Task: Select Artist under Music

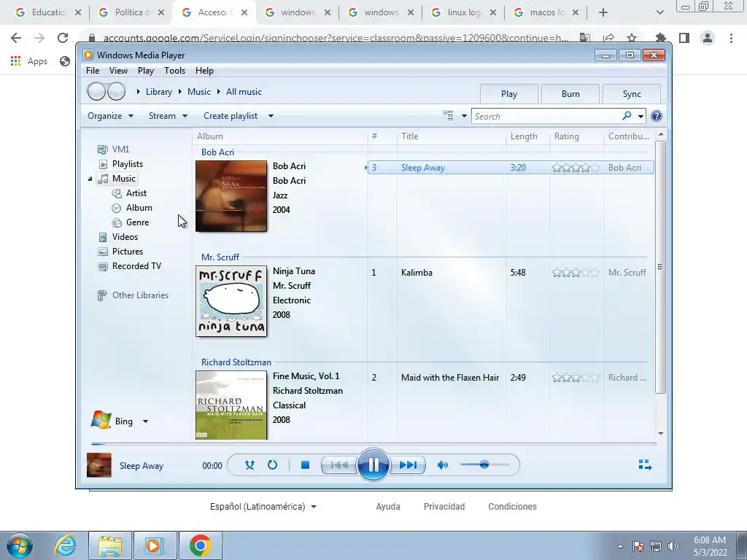Action: pos(136,193)
